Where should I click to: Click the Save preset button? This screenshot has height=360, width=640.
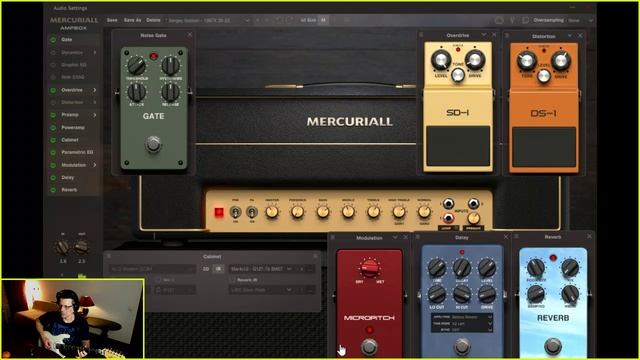tap(112, 20)
